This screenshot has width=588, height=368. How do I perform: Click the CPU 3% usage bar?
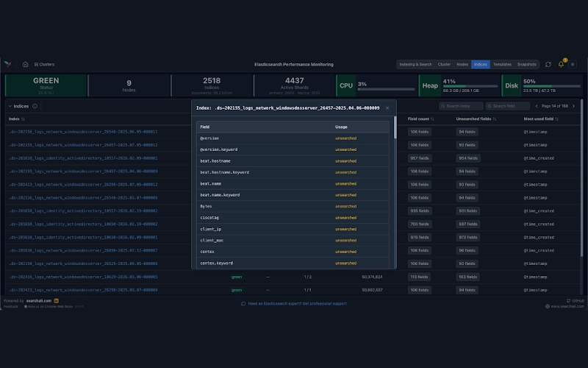tap(386, 89)
